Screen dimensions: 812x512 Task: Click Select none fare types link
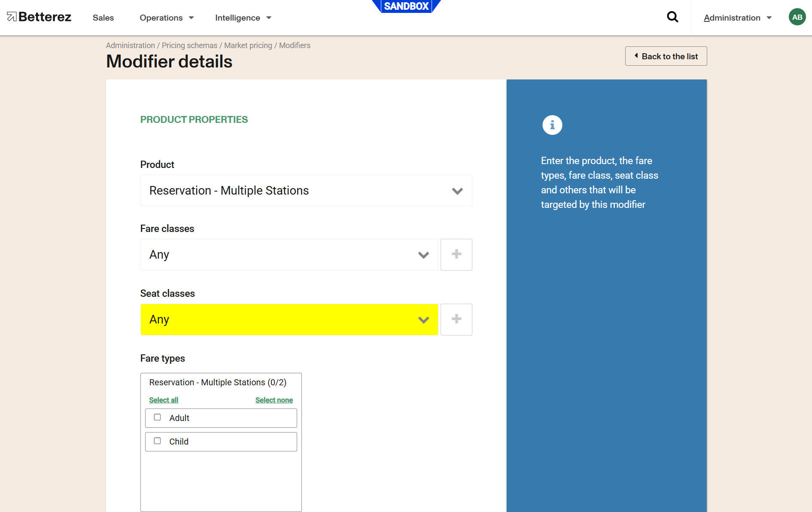274,400
